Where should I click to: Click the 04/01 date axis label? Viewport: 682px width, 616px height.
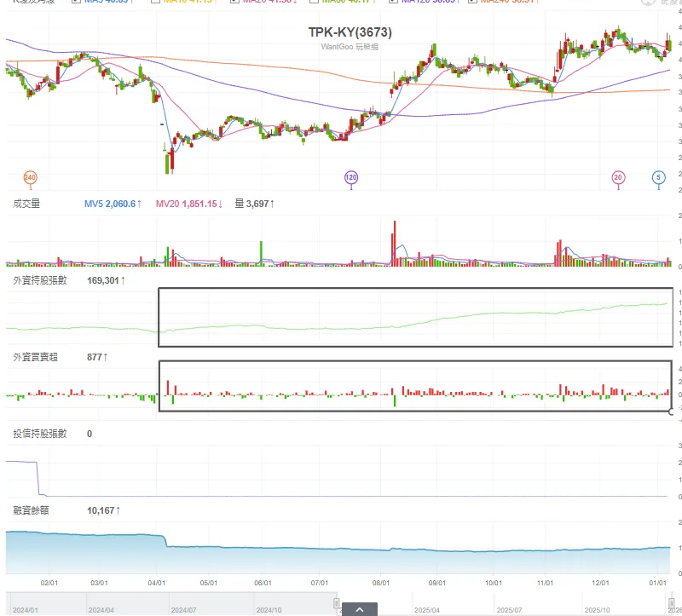click(x=157, y=583)
